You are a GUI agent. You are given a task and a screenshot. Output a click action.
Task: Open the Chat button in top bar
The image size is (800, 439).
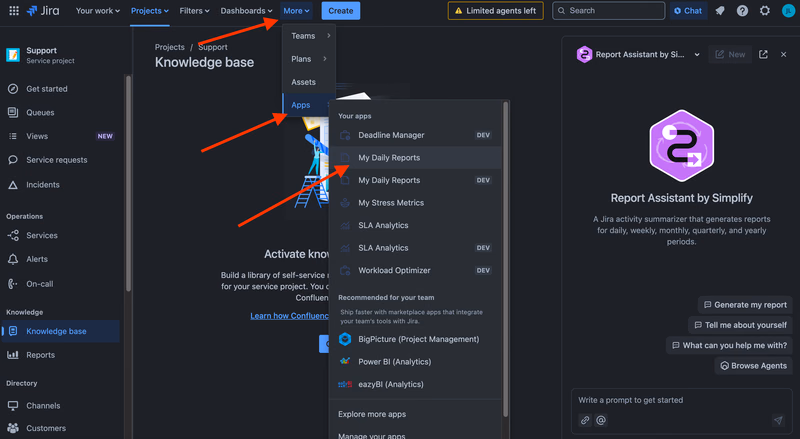click(x=688, y=11)
